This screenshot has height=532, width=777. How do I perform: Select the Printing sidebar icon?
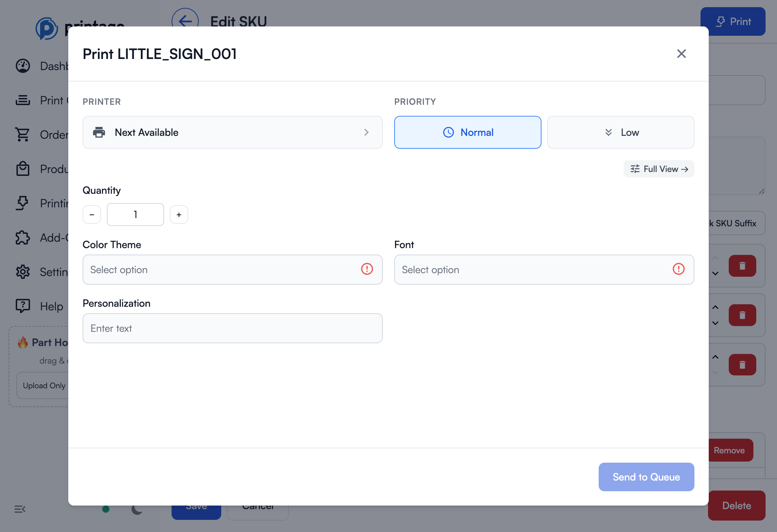23,203
